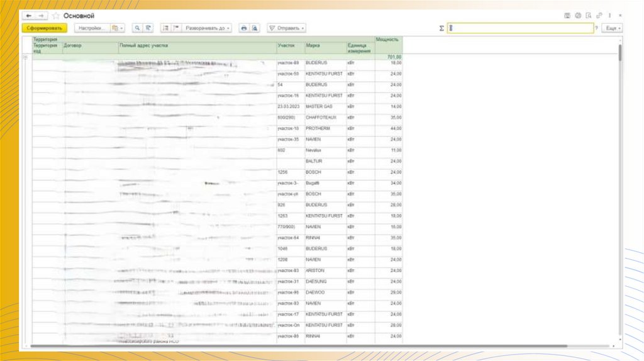Screen dimensions: 644x361
Task: Click the Sigma sum icon
Action: (441, 28)
